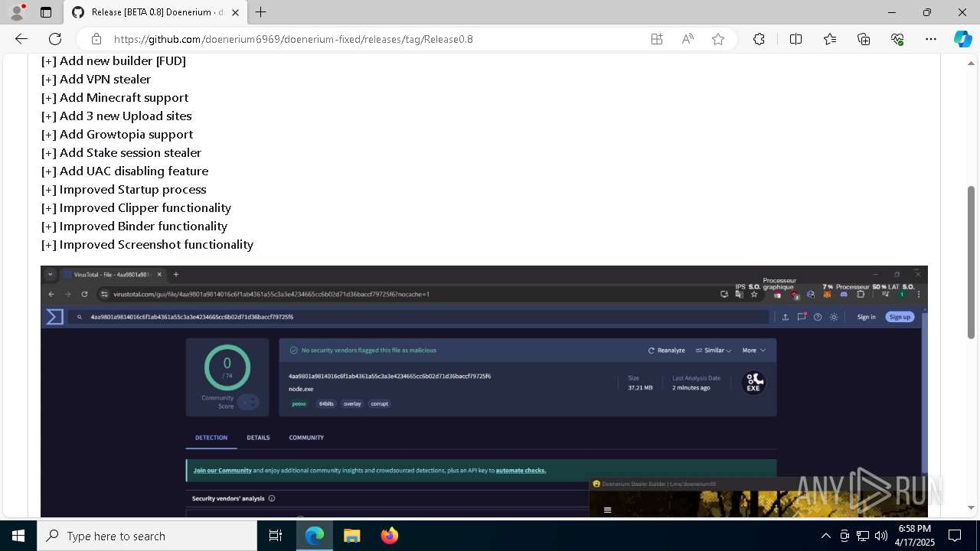Click "[+] Add 3 new Upload sites" line
The height and width of the screenshot is (551, 980).
116,116
